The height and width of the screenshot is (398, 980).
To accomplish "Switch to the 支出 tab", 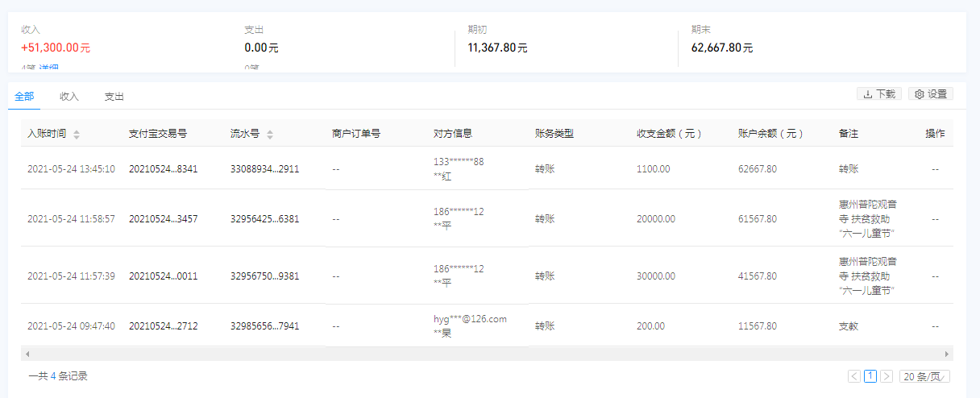I will (114, 97).
